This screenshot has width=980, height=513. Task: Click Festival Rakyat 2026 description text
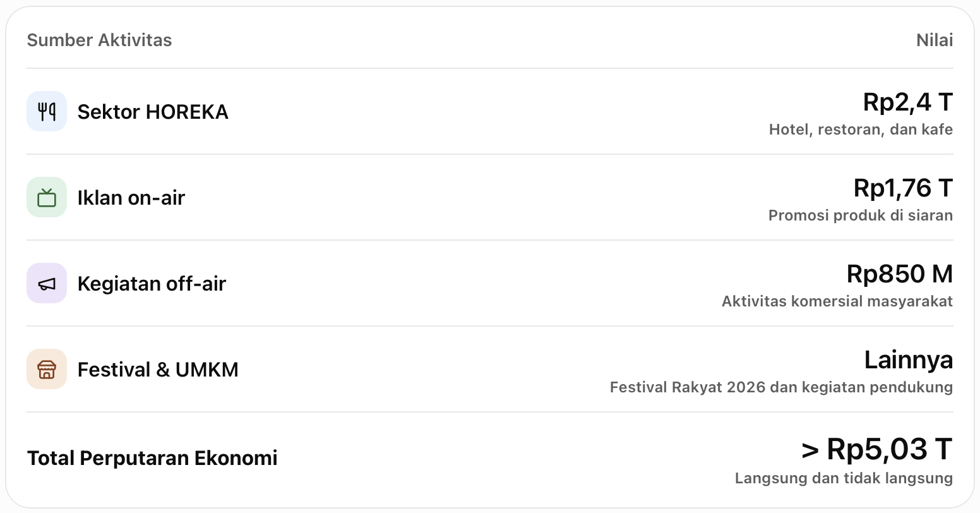click(781, 387)
